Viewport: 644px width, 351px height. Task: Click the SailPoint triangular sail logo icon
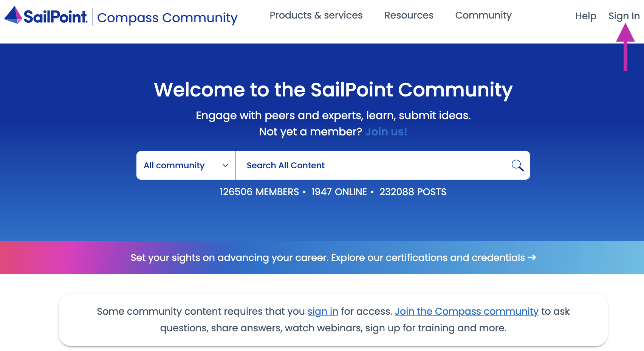[x=13, y=15]
